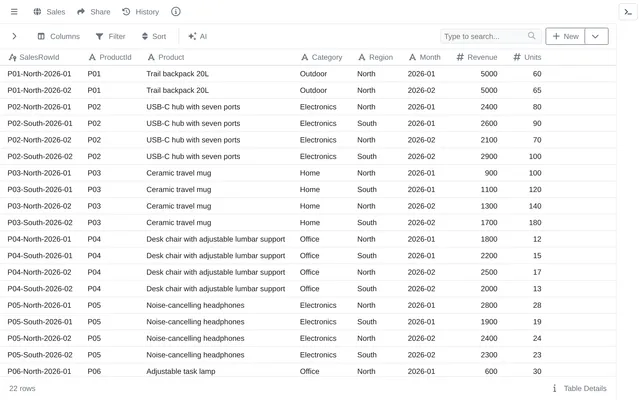Click Revenue value 1100
This screenshot has height=400, width=640.
pyautogui.click(x=489, y=189)
